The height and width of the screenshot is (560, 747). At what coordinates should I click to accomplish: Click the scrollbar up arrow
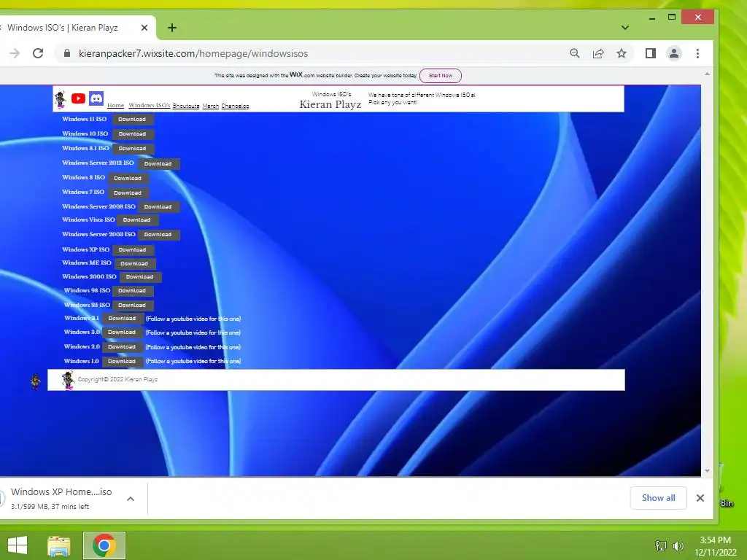pyautogui.click(x=707, y=74)
